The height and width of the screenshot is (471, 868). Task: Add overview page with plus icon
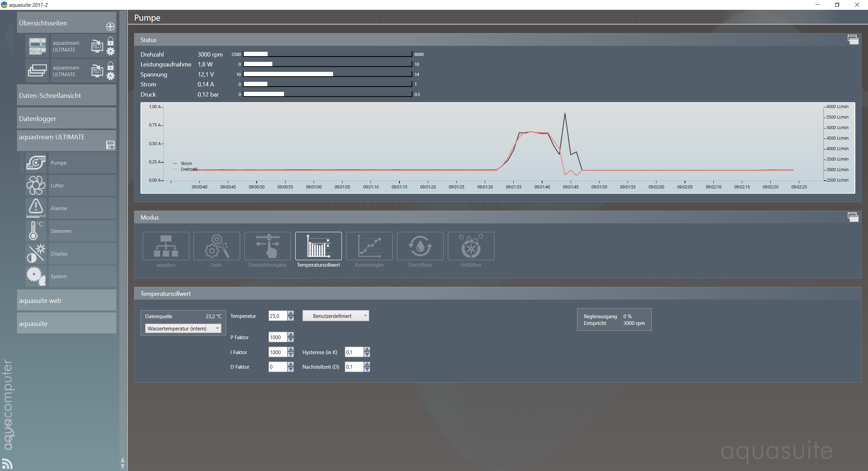coord(110,26)
